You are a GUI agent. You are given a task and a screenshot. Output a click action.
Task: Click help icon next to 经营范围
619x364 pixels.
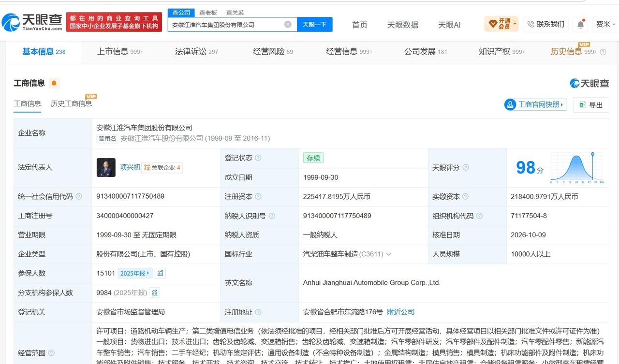coord(51,353)
